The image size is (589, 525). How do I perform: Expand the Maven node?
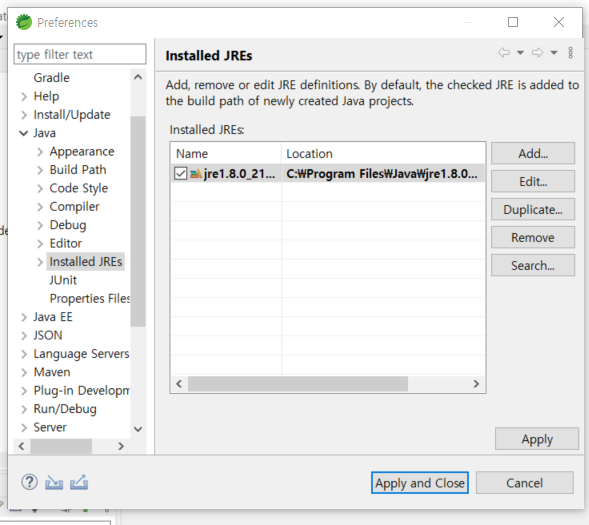coord(24,373)
